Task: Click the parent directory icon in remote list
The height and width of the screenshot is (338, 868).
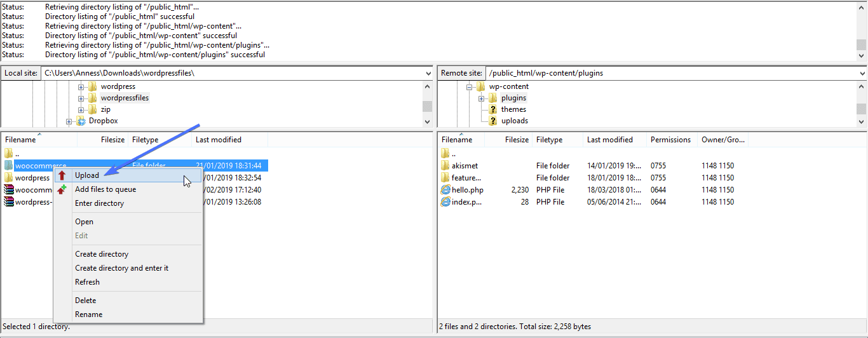Action: tap(445, 153)
